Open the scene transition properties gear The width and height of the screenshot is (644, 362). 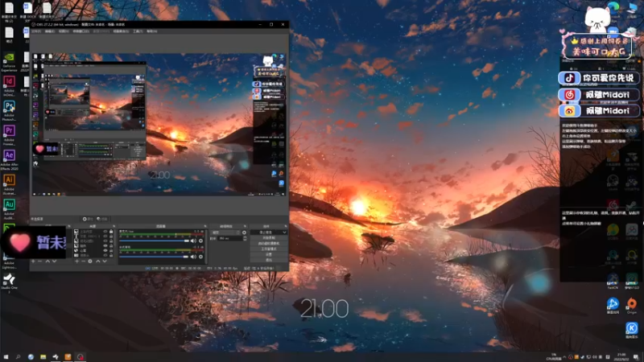click(245, 232)
